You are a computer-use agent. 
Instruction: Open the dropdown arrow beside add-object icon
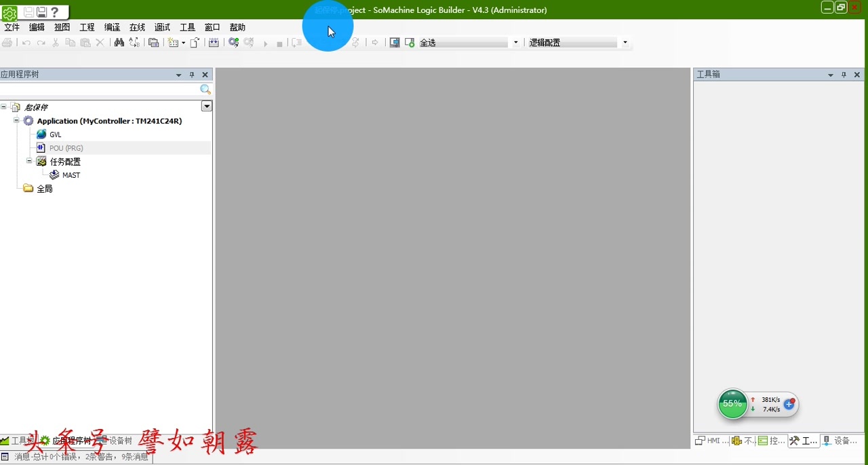(x=183, y=43)
